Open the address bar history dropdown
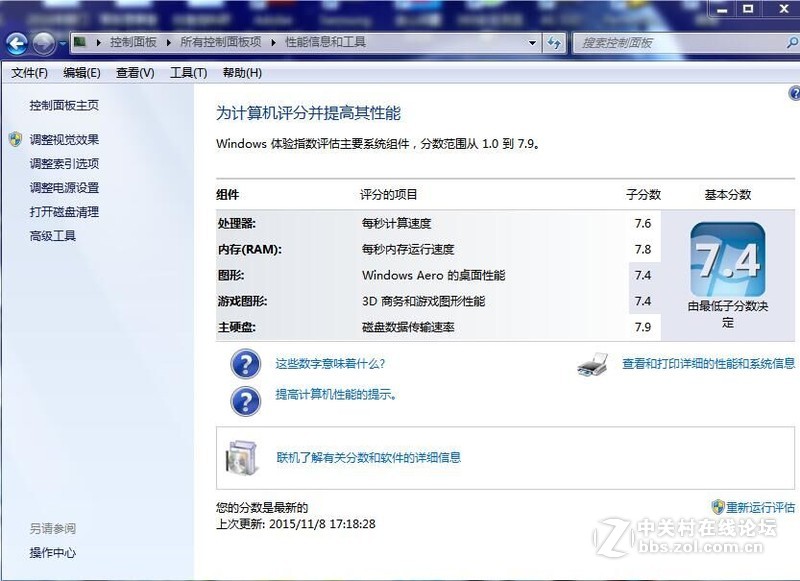The image size is (800, 581). [x=532, y=43]
